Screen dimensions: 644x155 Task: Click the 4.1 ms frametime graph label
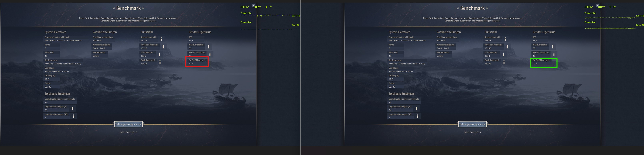[295, 25]
